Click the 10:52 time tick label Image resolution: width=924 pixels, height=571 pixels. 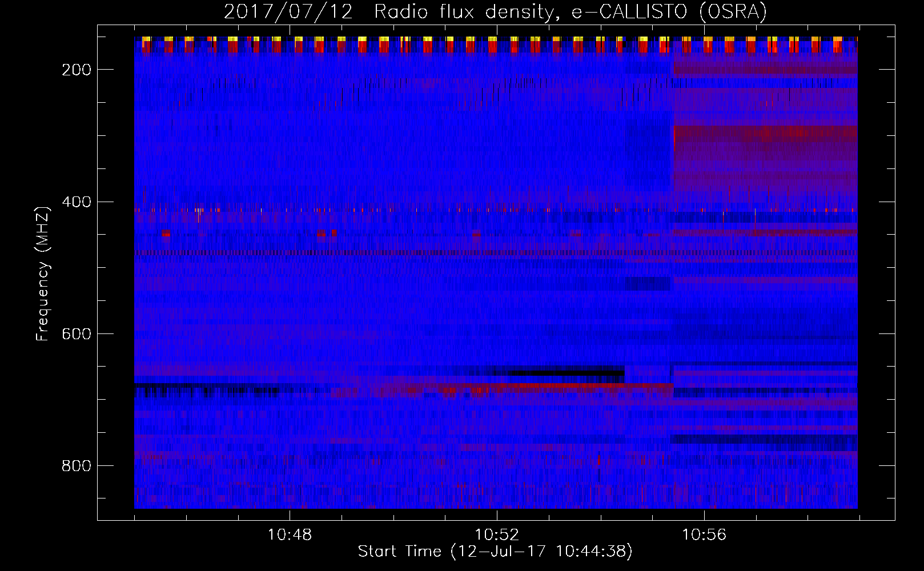coord(497,534)
